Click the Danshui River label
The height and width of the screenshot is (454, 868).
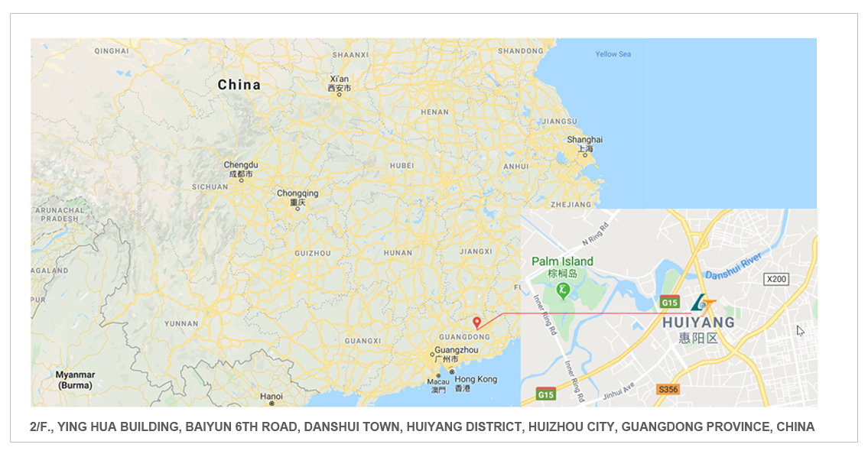[x=733, y=265]
